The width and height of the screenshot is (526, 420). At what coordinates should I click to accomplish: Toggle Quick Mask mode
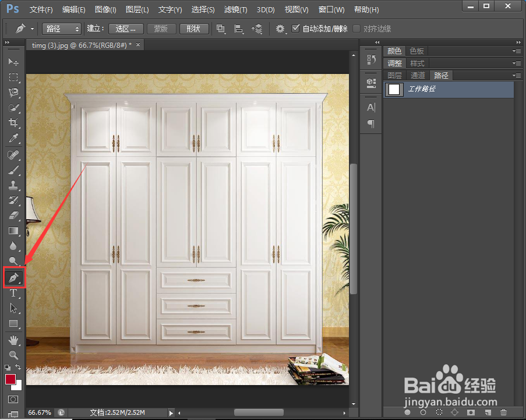click(x=13, y=399)
